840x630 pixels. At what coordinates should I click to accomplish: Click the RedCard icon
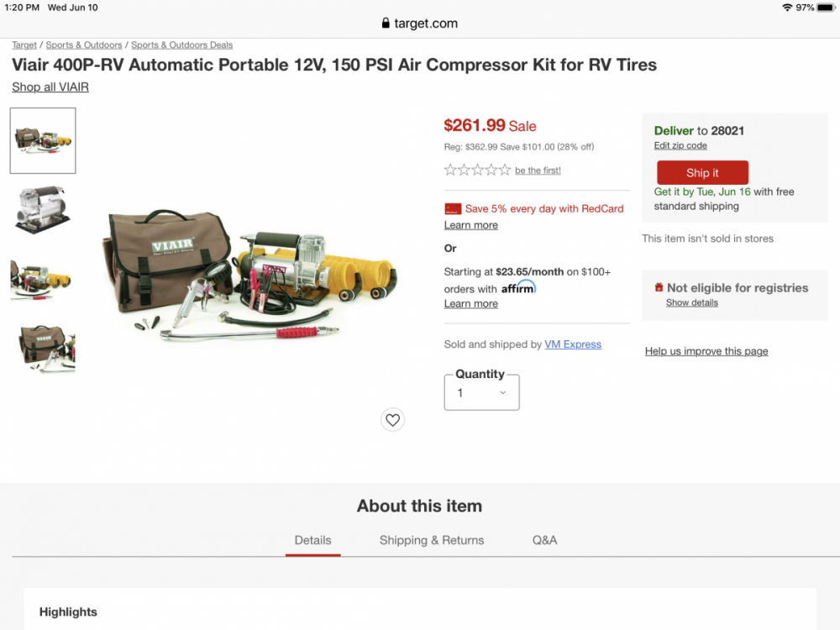(453, 209)
